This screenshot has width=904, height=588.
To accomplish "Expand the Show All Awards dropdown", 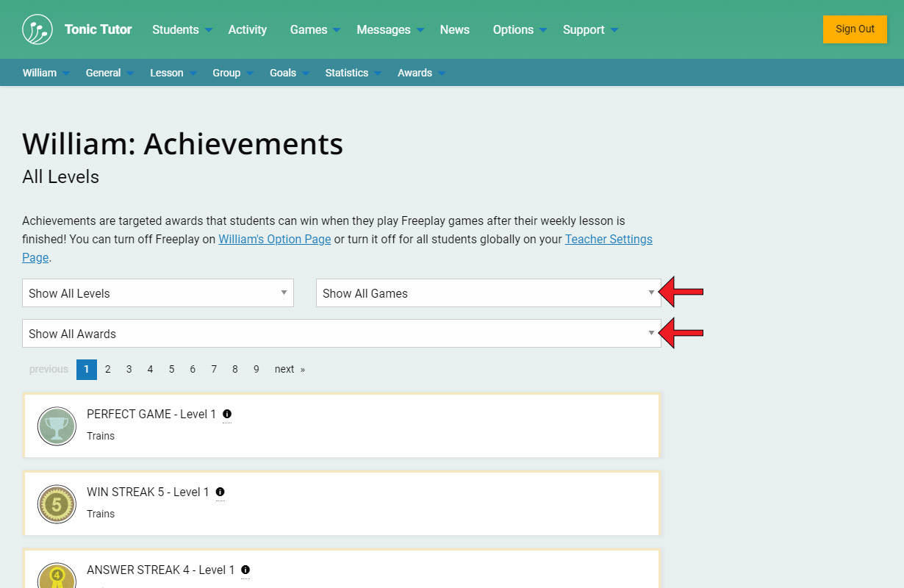I will tap(341, 334).
